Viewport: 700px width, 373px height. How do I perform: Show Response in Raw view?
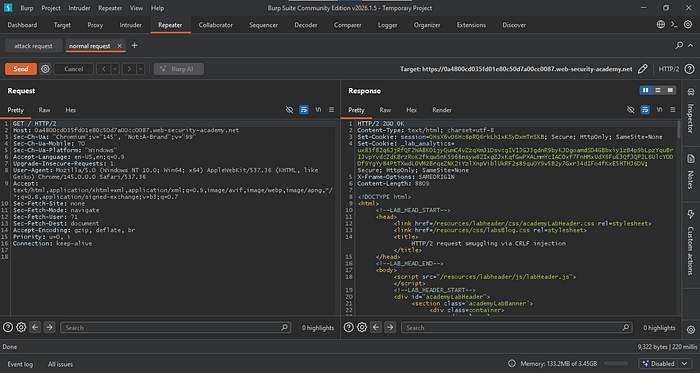(x=385, y=110)
